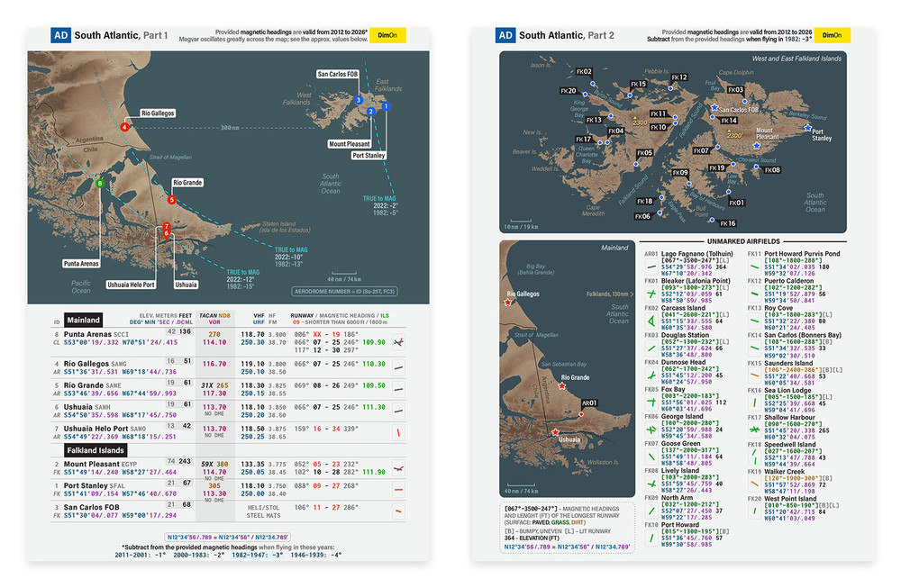Click the AERODROME NUMBER = ID legend box
Image resolution: width=901 pixels, height=588 pixels.
345,291
